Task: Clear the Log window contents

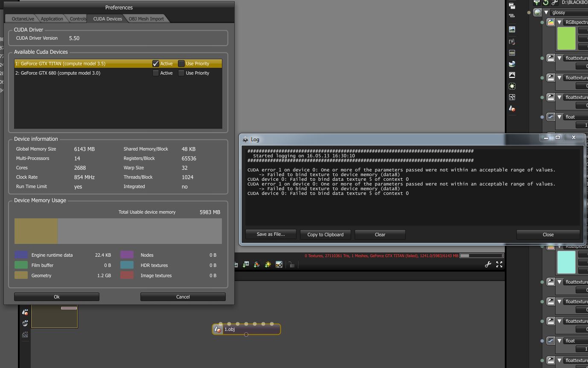Action: coord(380,235)
